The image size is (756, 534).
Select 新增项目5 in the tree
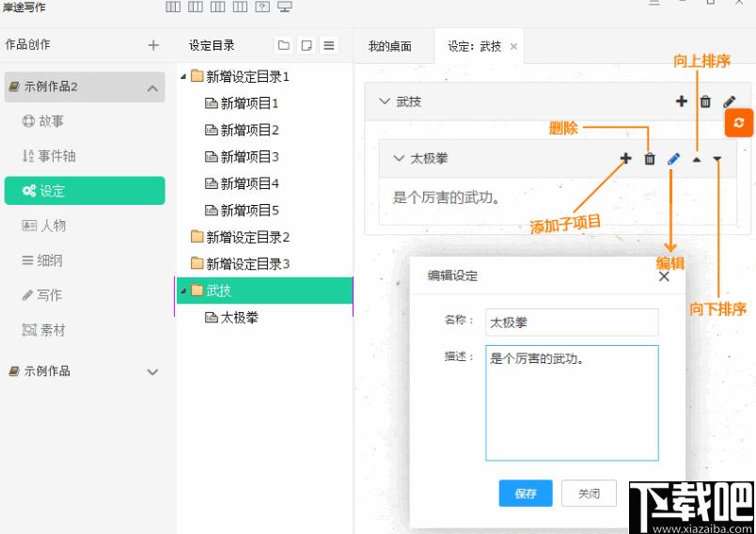coord(242,211)
